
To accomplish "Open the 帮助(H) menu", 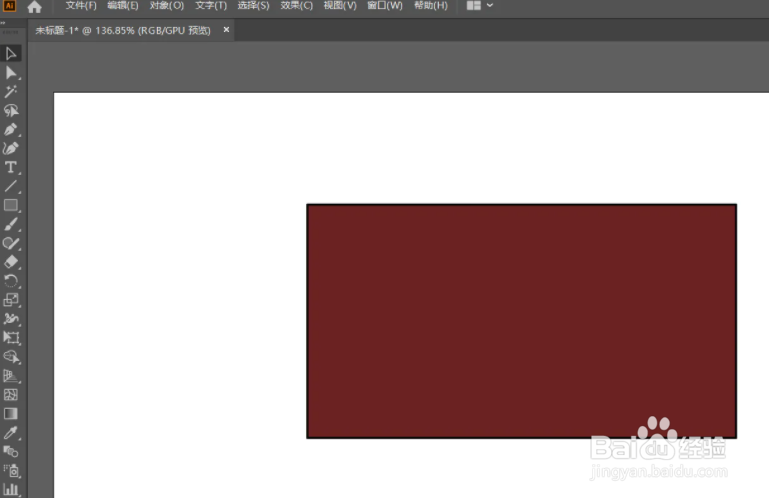I will coord(431,6).
